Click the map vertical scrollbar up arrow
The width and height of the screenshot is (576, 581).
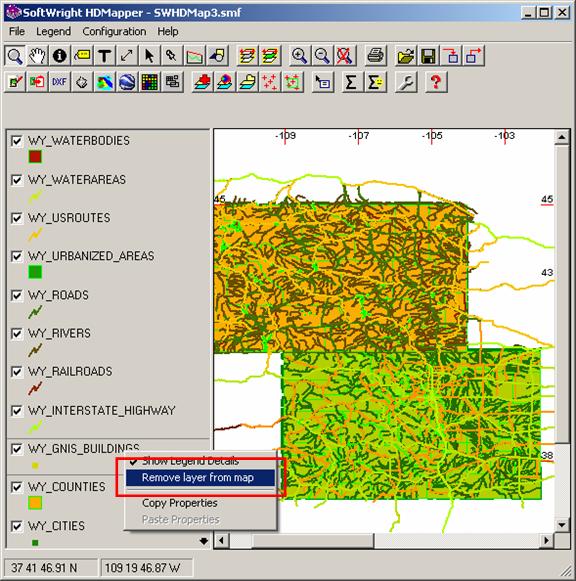click(562, 137)
